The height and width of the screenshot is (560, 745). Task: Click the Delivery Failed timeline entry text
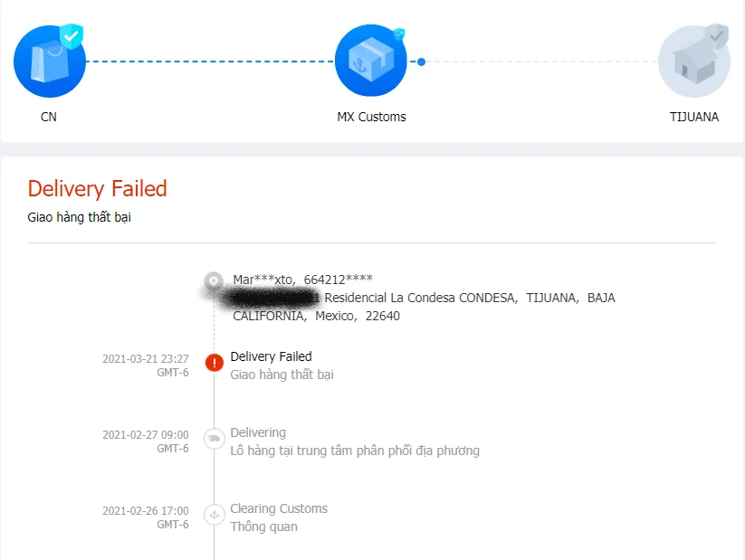[271, 356]
